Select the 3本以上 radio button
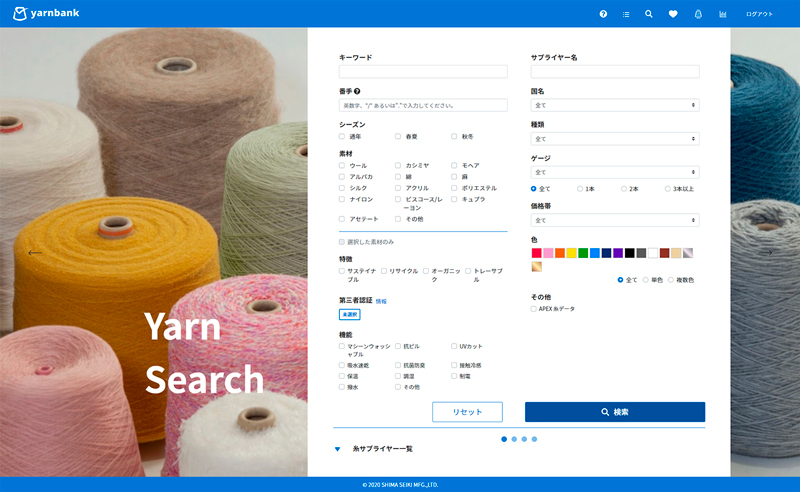Image resolution: width=800 pixels, height=492 pixels. click(668, 189)
